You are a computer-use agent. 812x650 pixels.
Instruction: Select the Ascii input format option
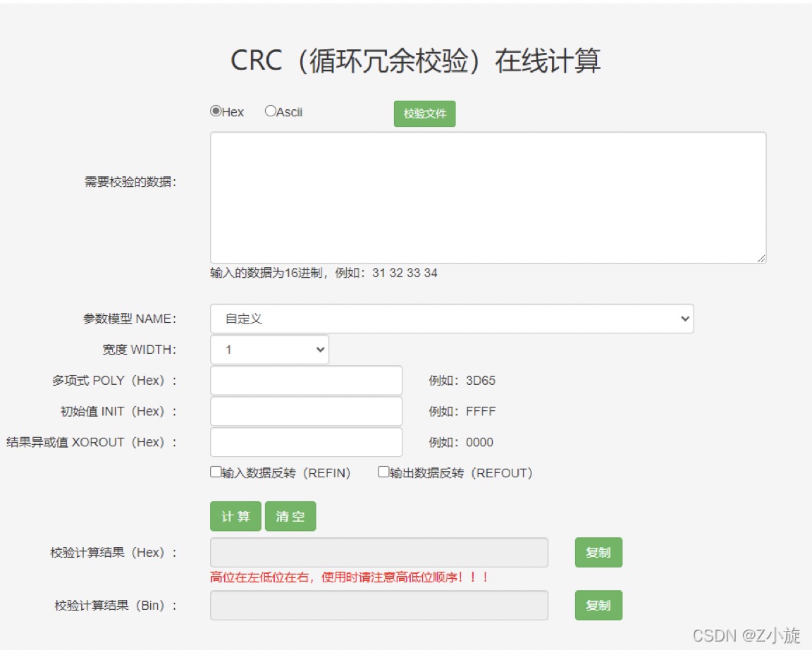(270, 111)
